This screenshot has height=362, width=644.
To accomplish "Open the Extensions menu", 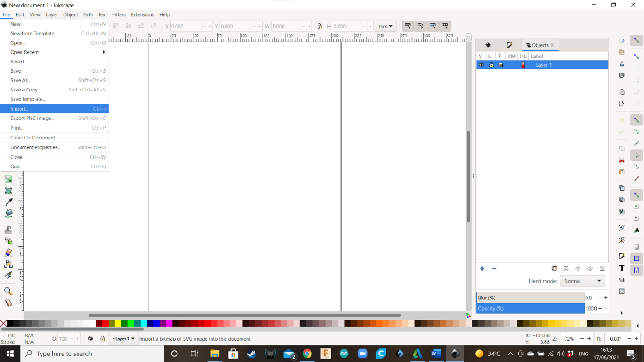I will pos(142,14).
